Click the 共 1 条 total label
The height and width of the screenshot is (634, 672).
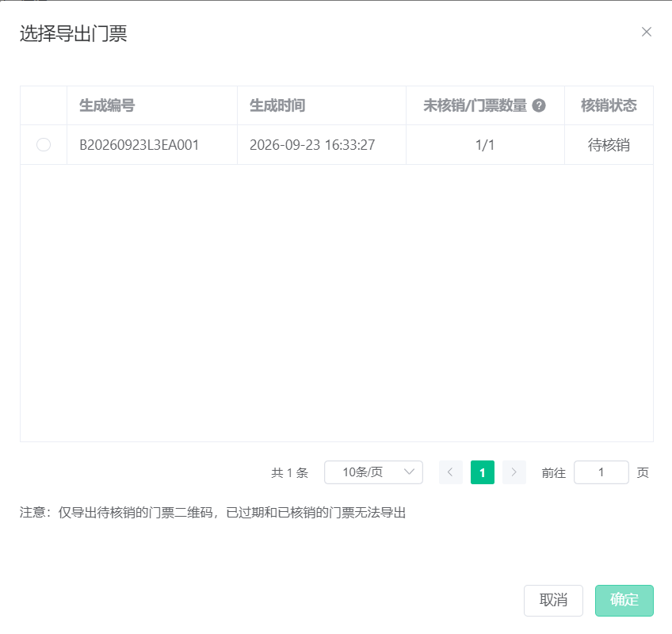(290, 473)
